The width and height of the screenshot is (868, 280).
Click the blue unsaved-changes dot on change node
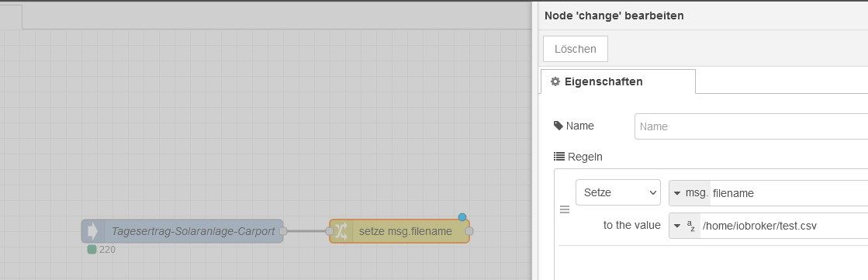click(x=462, y=217)
